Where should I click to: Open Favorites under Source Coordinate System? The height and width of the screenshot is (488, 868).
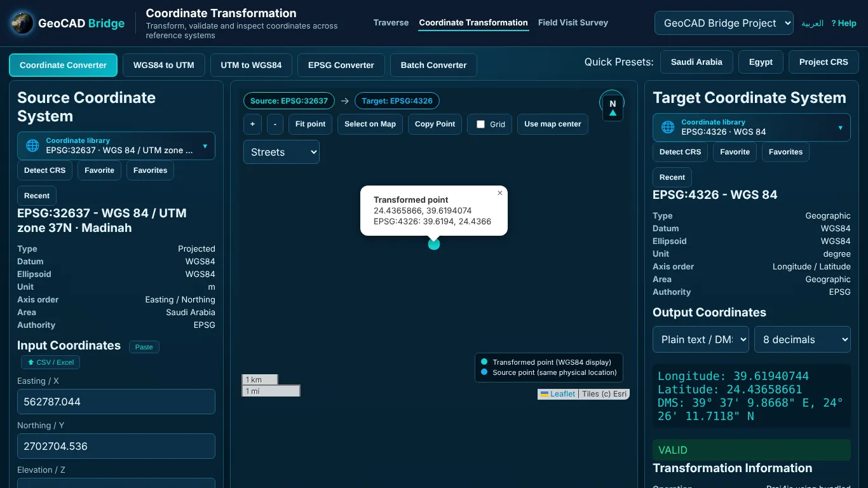150,170
